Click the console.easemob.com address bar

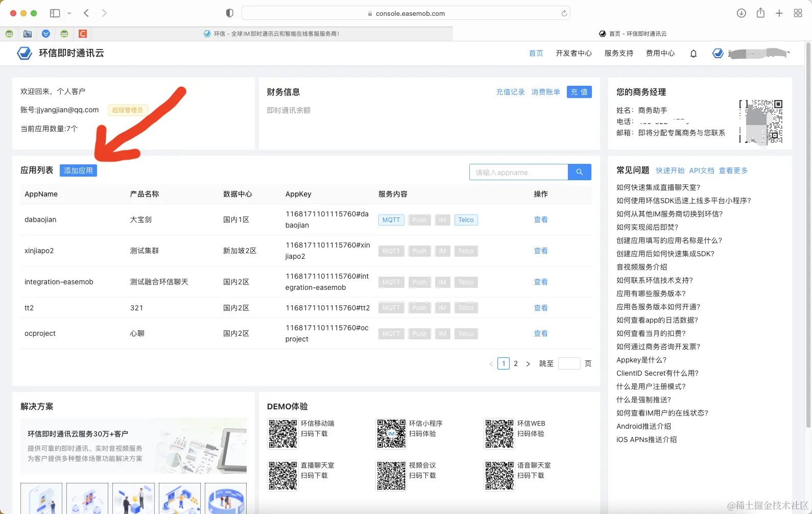405,13
